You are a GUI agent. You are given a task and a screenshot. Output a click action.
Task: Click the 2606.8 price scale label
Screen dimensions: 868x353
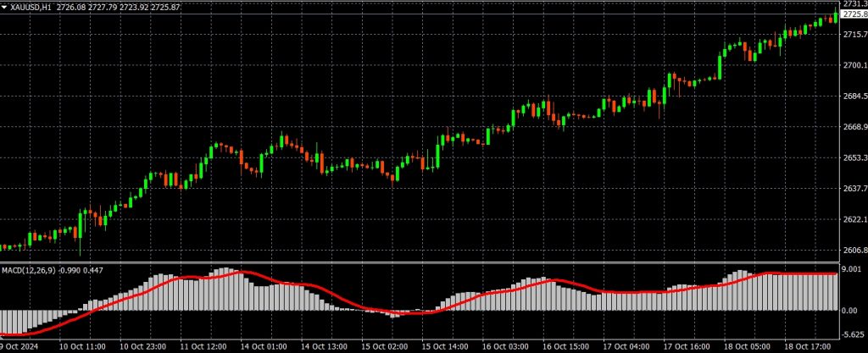tap(854, 251)
